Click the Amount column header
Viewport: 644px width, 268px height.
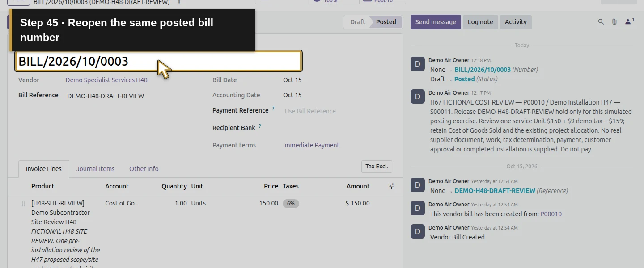click(x=358, y=186)
